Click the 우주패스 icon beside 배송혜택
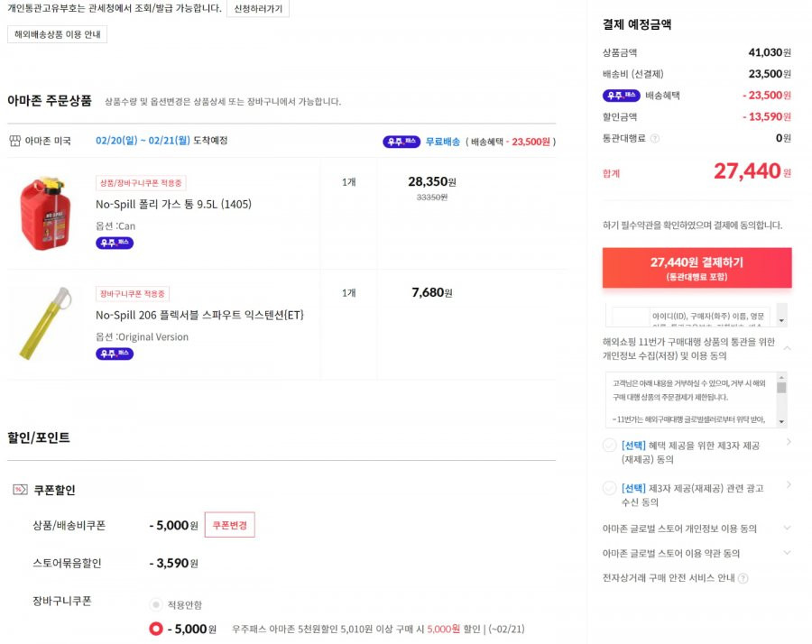Screen dimensions: 812x644 click(622, 96)
